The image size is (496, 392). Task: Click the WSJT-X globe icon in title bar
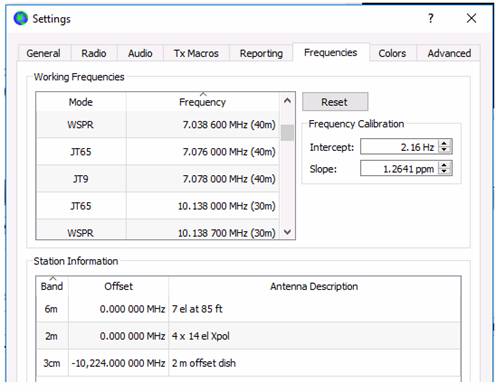click(x=21, y=18)
